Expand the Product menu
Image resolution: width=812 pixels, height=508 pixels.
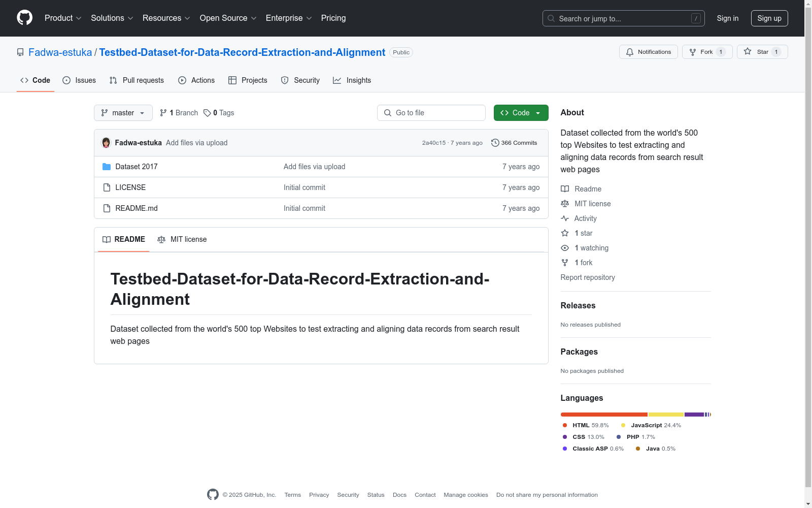pyautogui.click(x=63, y=18)
